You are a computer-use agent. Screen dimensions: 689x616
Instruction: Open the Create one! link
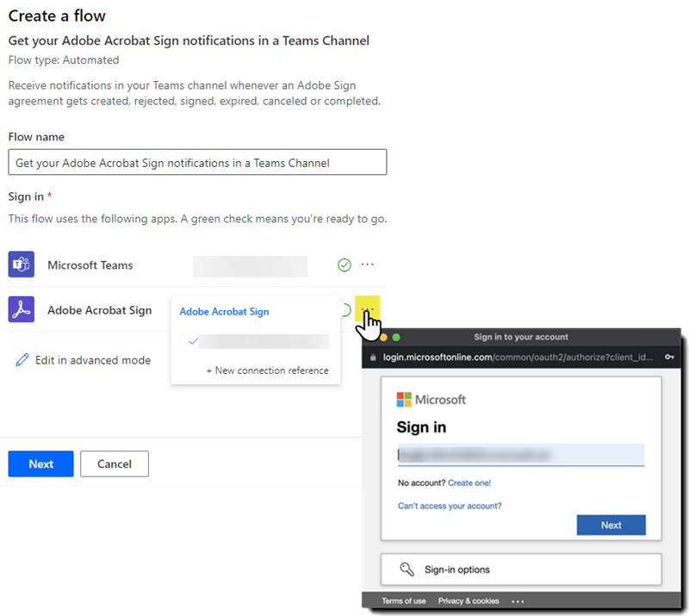tap(469, 482)
